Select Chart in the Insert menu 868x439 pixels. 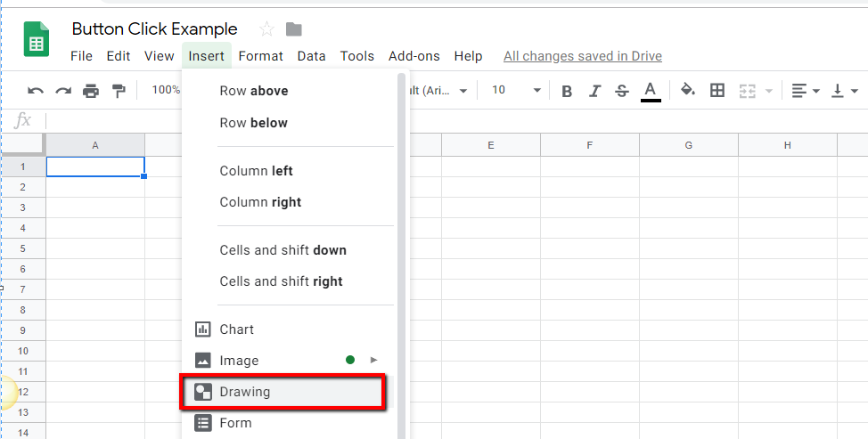pos(237,329)
